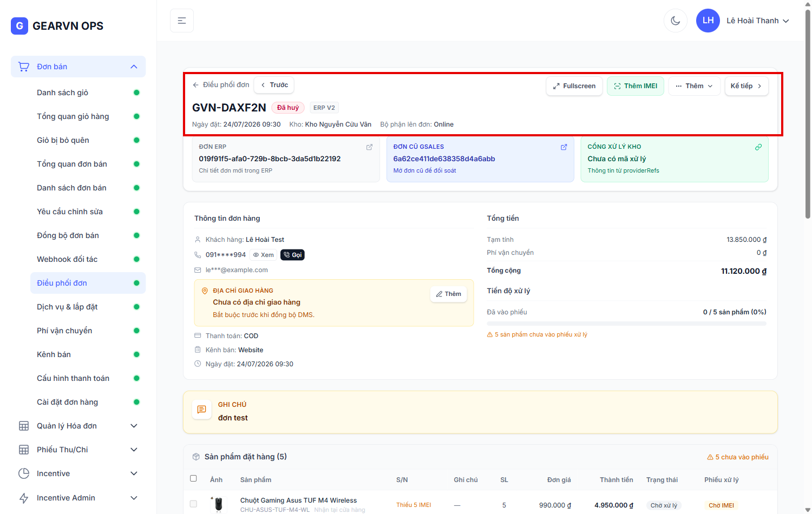Click the processing progress bar

626,324
